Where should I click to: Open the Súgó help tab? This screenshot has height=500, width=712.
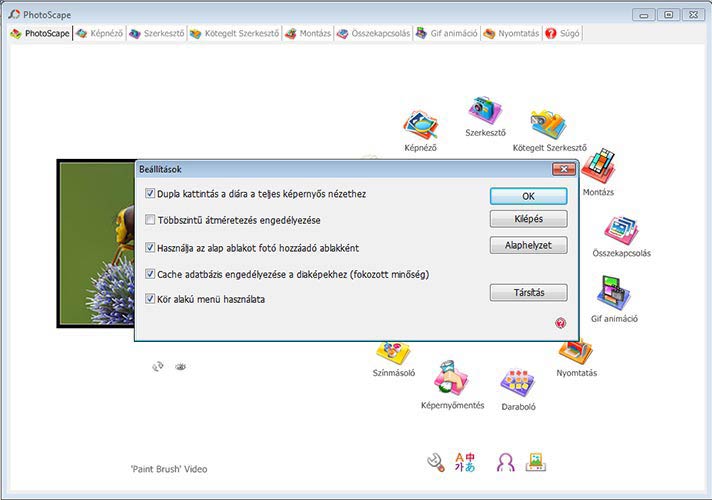point(563,33)
